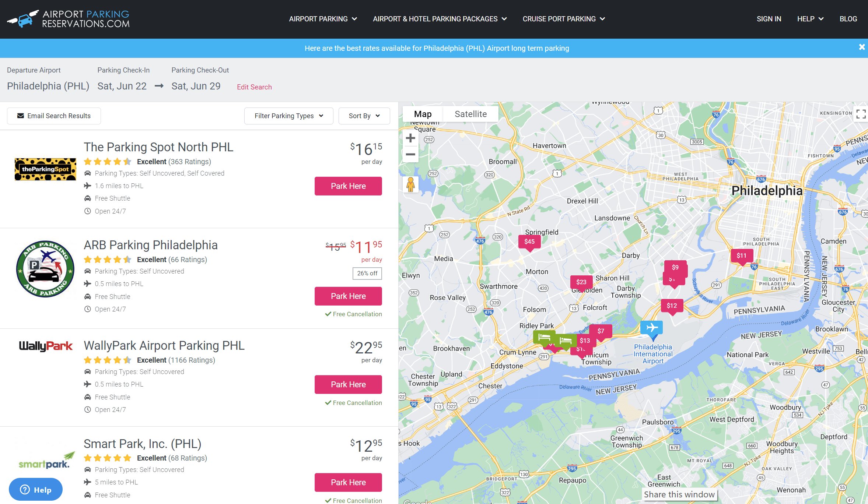
Task: Click the map zoom out minus button
Action: (410, 155)
